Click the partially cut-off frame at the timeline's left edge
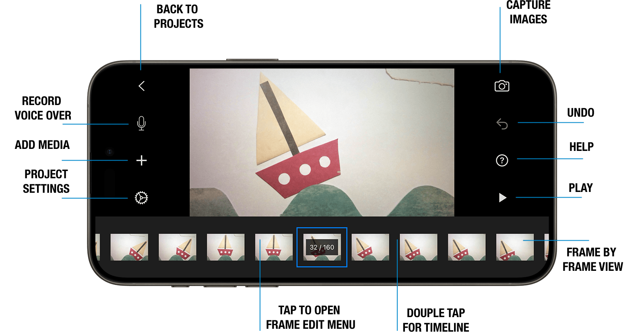Screen dimensions: 644x332 click(x=97, y=247)
